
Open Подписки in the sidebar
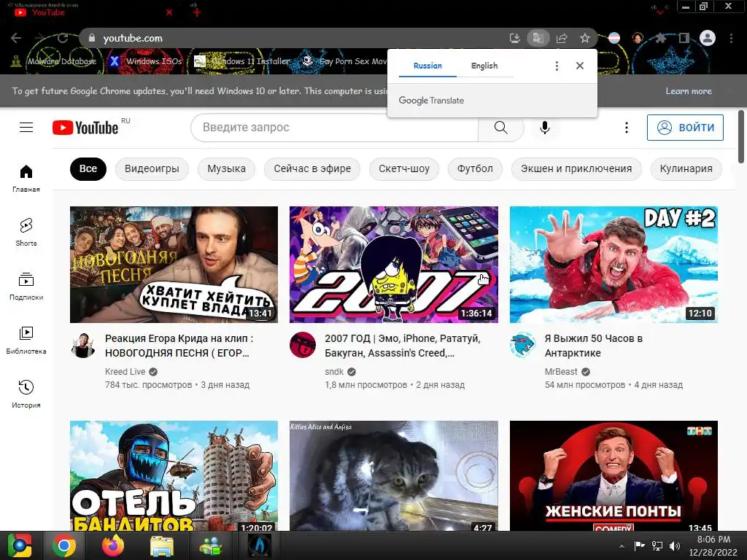coord(26,286)
